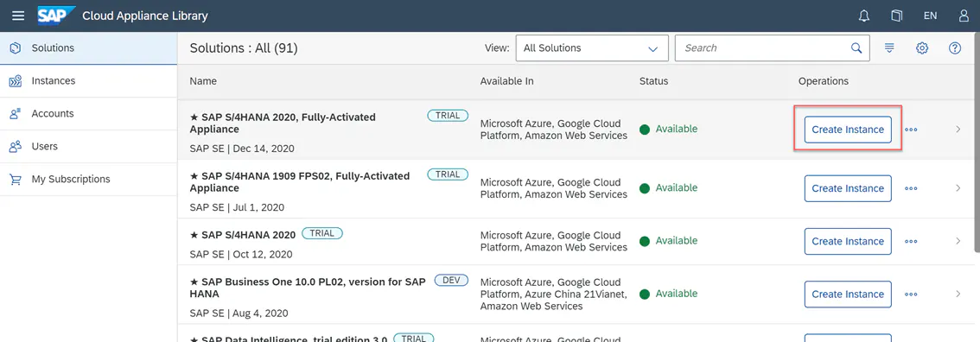Change language with EN selector
Screen dimensions: 980x342
tap(930, 16)
